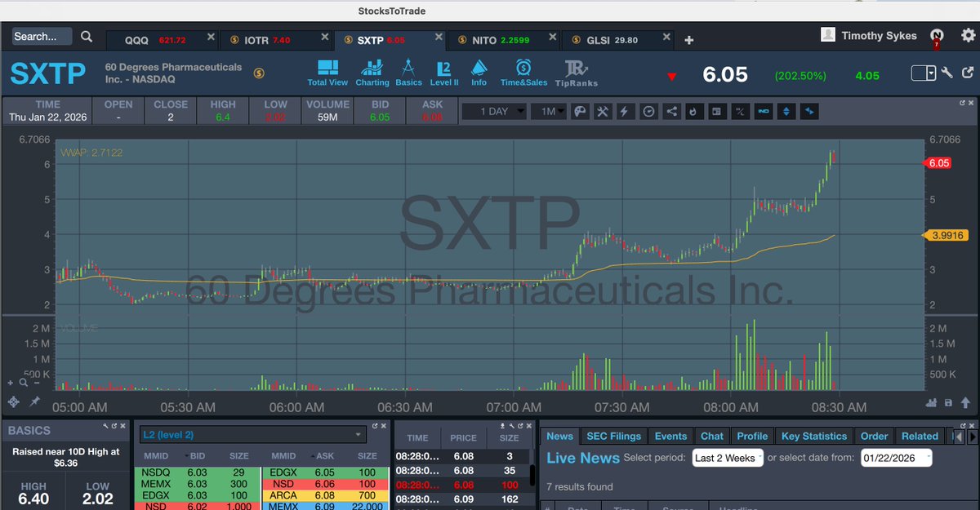
Task: Expand the L2 (level 2) dropdown
Action: pos(252,436)
